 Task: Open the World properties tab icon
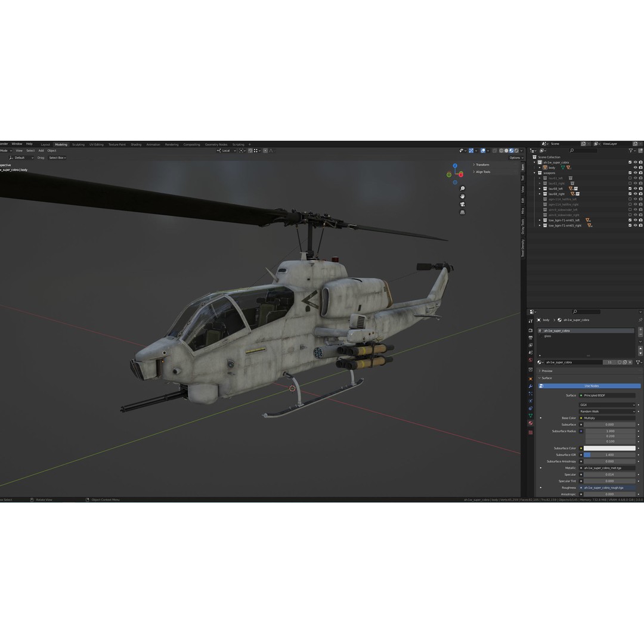530,360
